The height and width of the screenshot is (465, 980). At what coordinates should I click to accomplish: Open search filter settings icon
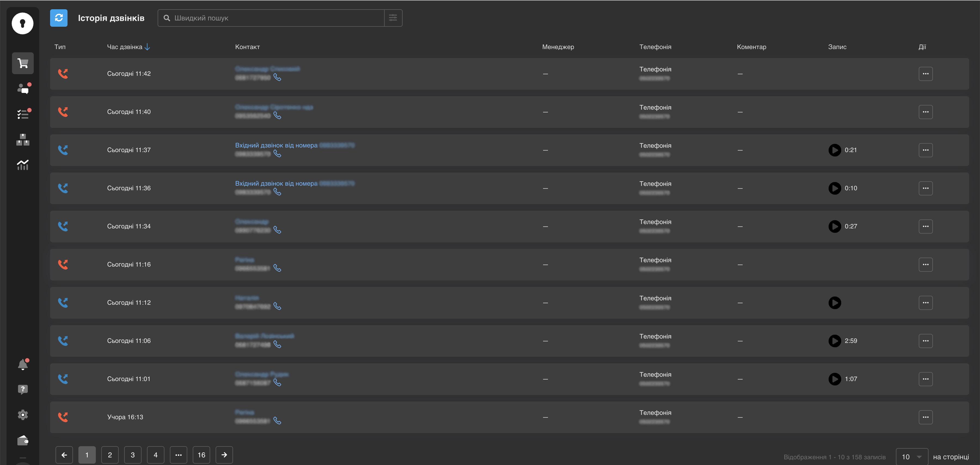tap(393, 18)
